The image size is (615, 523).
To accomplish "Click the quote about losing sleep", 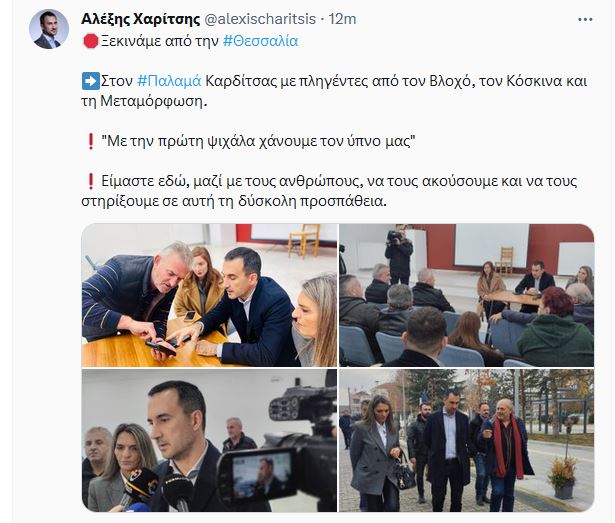I will click(x=258, y=141).
